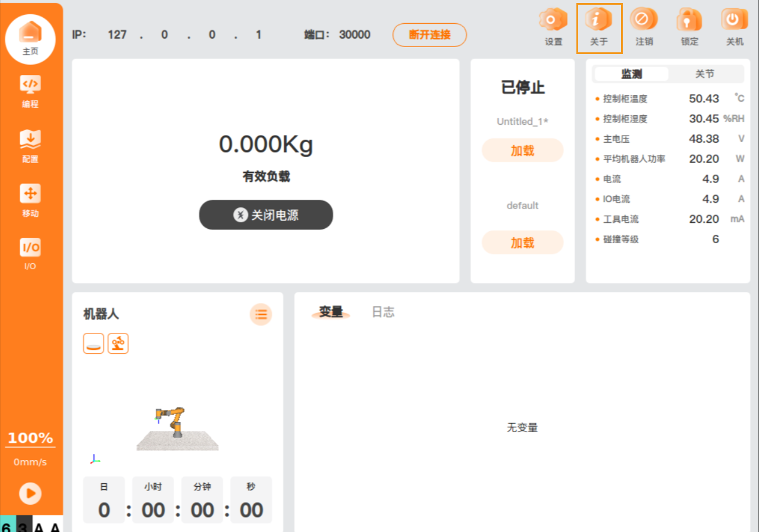Toggle the robot arm display icon
The image size is (759, 532).
118,344
